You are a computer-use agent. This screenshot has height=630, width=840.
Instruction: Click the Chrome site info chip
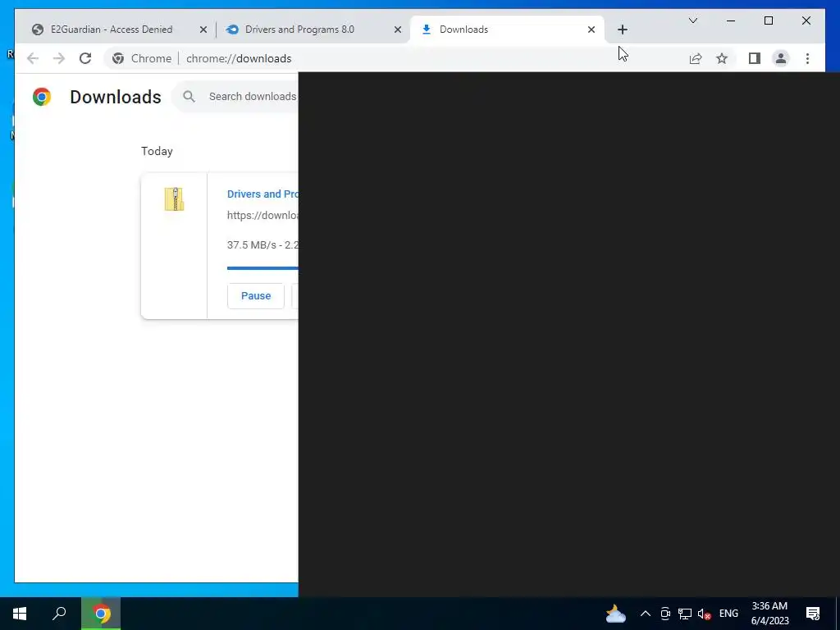pos(142,58)
